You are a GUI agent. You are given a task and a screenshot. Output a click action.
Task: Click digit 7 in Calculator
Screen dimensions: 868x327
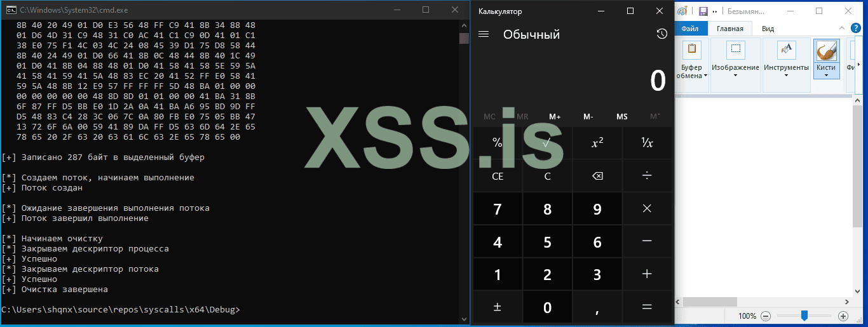click(498, 209)
